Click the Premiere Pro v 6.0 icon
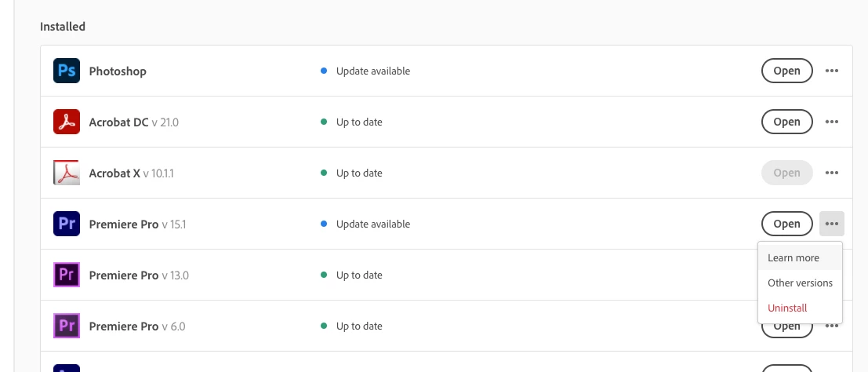 click(67, 326)
